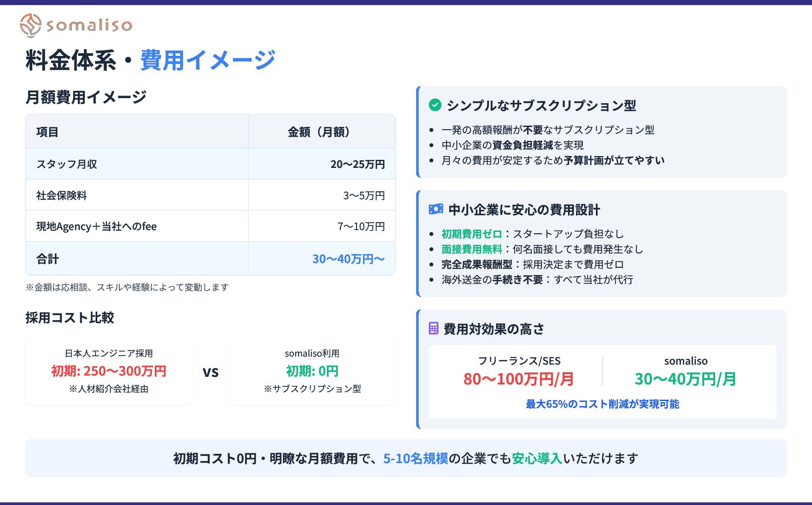The width and height of the screenshot is (812, 505).
Task: Select the 合計 total row label
Action: [x=47, y=259]
